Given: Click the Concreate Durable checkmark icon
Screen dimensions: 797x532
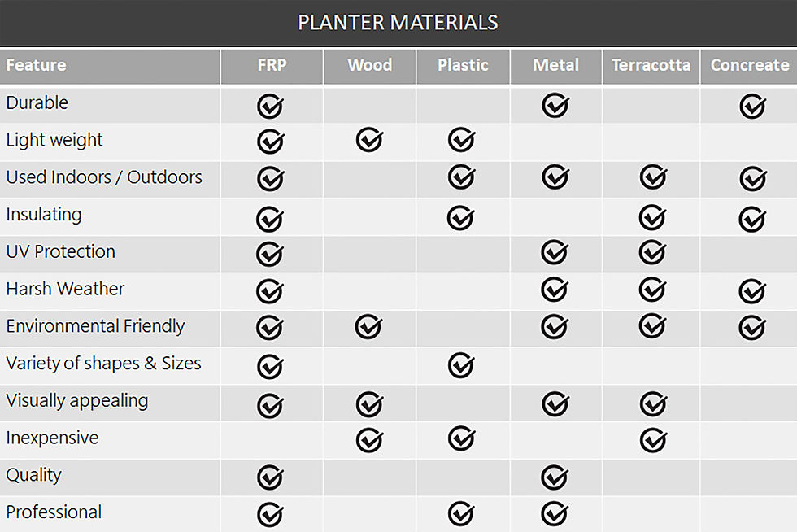Looking at the screenshot, I should click(x=752, y=106).
